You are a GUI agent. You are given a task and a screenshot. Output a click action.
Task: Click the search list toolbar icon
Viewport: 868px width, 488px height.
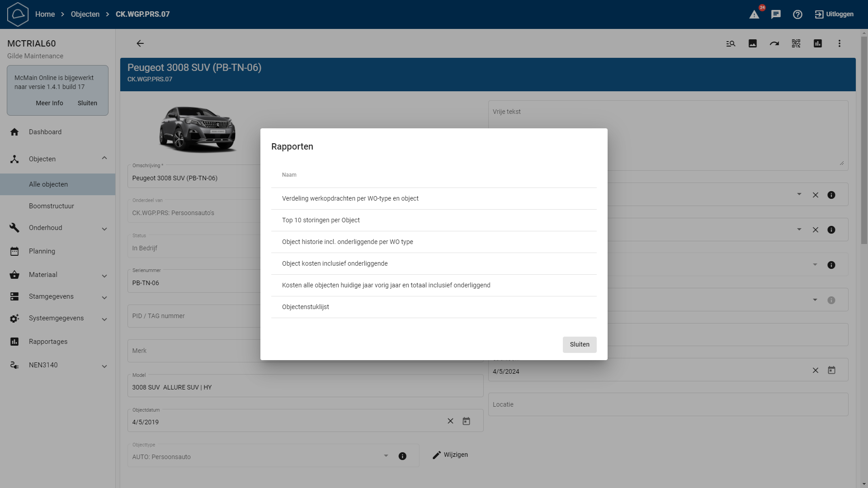coord(731,43)
